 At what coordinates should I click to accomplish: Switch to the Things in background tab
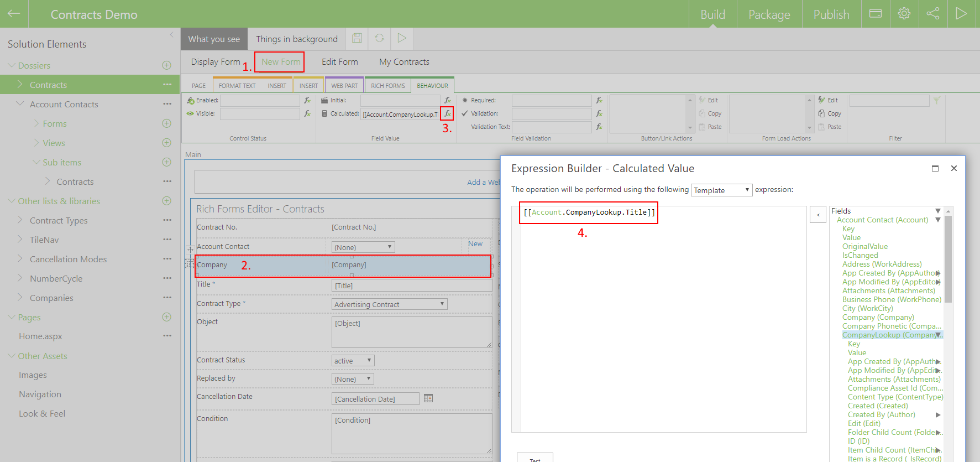coord(296,39)
